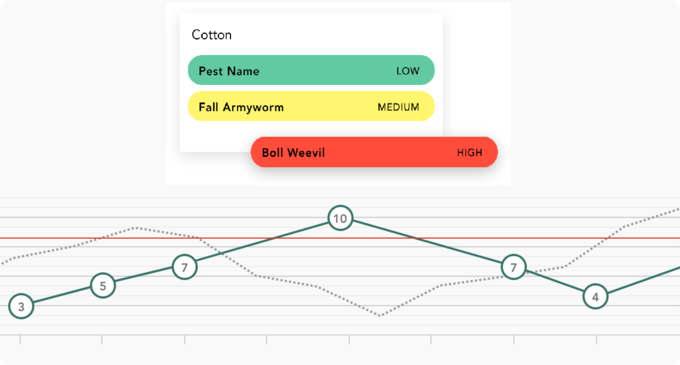Image resolution: width=680 pixels, height=365 pixels.
Task: Select the data point labeled 5
Action: [103, 286]
